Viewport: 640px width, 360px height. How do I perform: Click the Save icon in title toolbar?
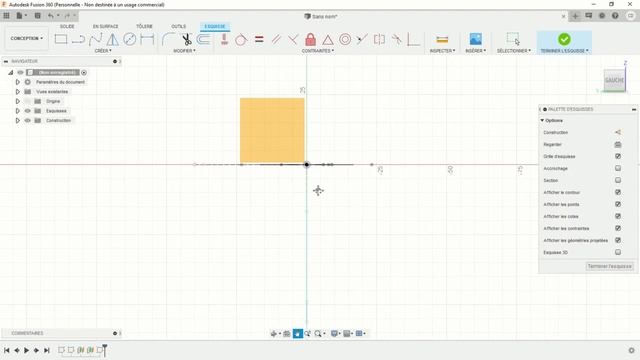click(x=37, y=16)
